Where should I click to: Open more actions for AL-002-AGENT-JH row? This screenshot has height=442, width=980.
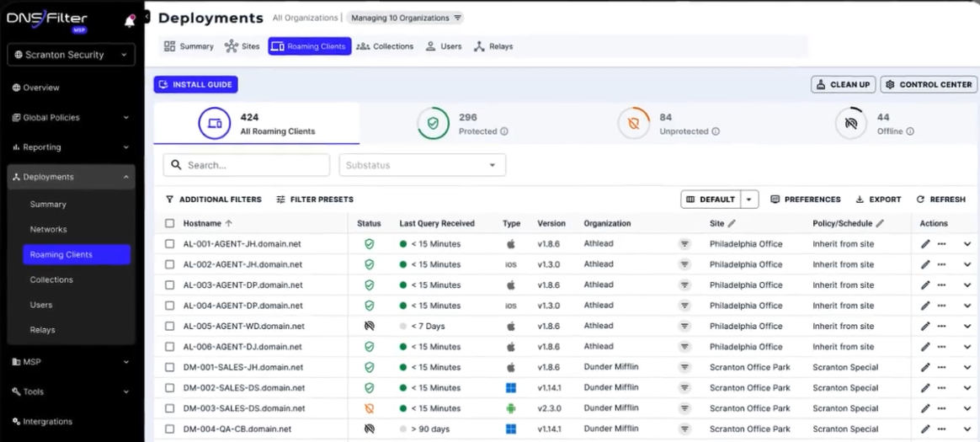tap(941, 264)
